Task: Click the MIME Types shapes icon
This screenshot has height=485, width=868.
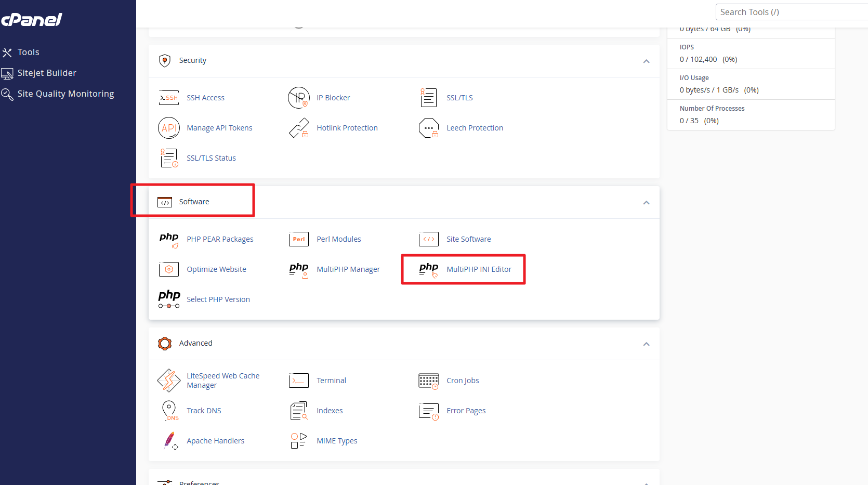Action: [x=299, y=441]
